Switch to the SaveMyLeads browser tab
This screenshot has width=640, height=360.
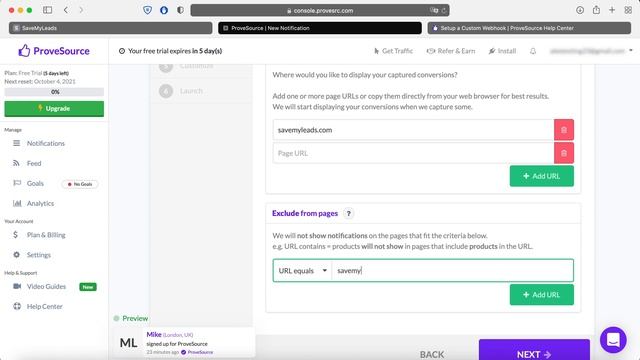(111, 28)
